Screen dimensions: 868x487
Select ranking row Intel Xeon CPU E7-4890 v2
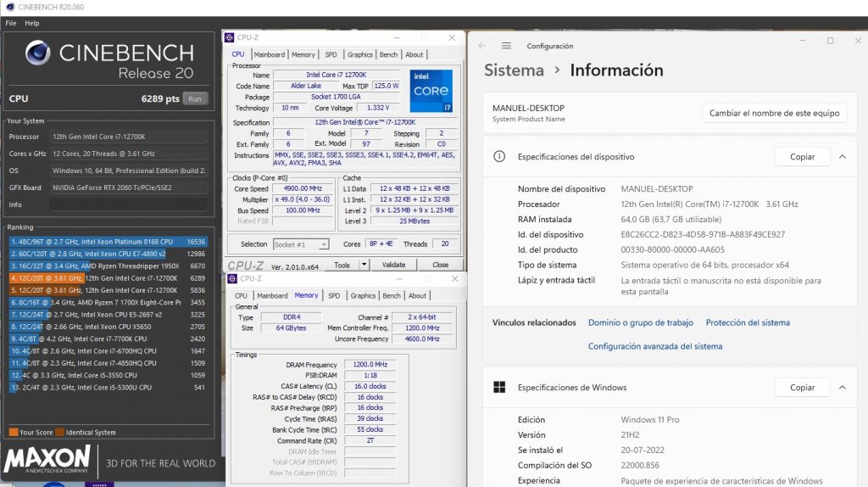(x=108, y=254)
